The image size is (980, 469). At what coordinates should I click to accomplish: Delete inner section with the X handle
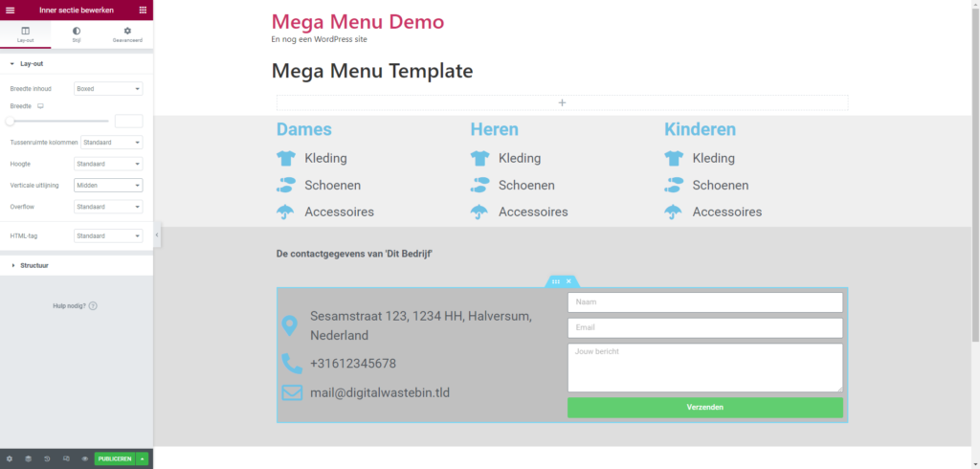tap(568, 281)
